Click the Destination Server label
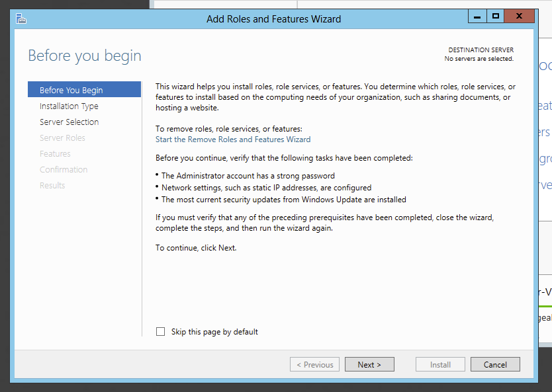 481,50
